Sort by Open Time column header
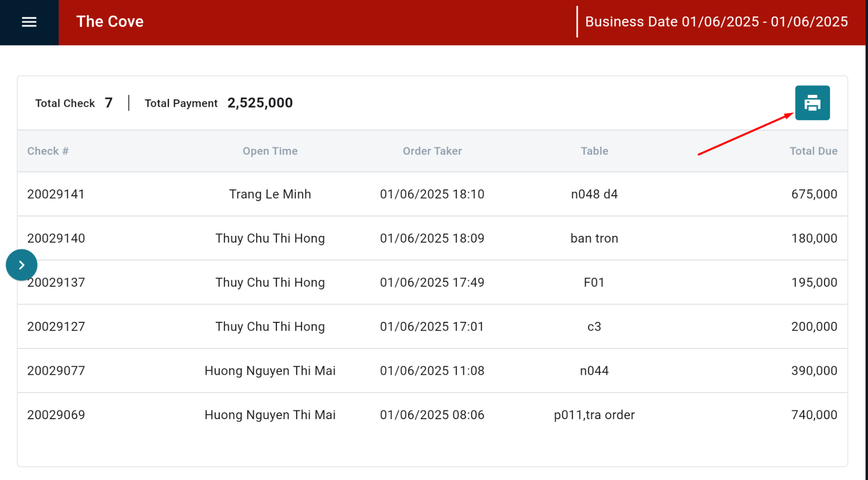 [270, 151]
